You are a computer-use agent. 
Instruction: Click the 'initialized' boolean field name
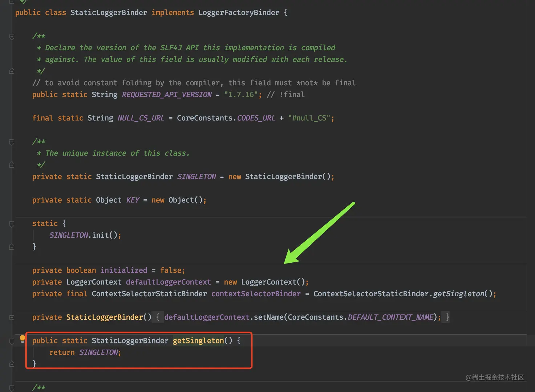pyautogui.click(x=124, y=270)
